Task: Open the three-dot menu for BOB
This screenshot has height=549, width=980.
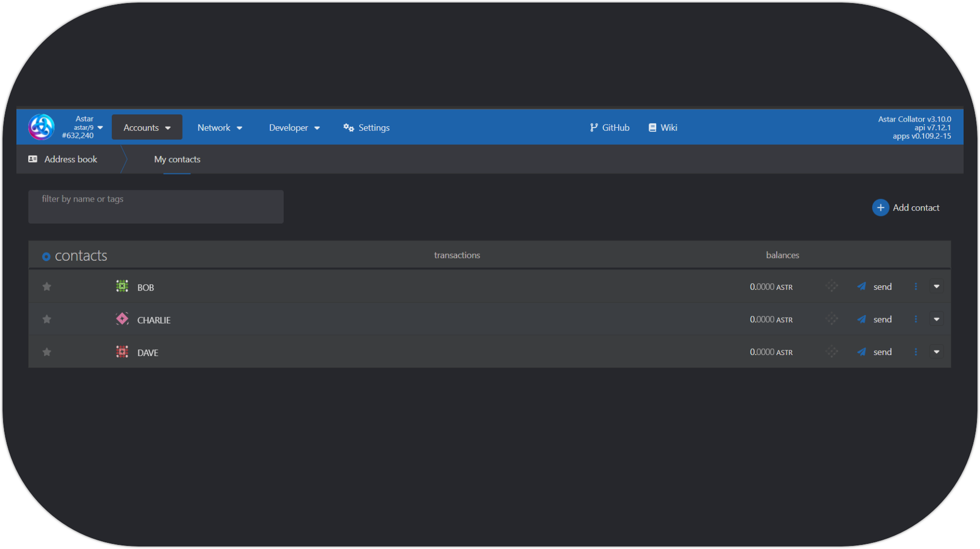Action: tap(916, 287)
